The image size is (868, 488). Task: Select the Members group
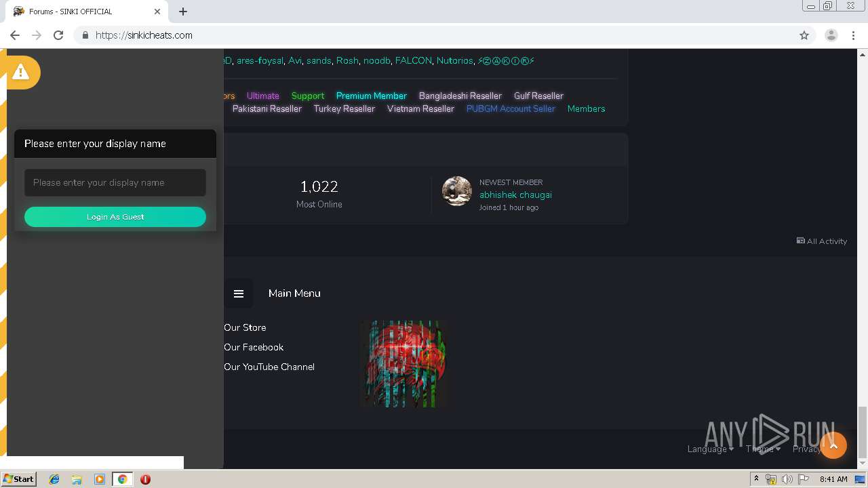(x=586, y=108)
